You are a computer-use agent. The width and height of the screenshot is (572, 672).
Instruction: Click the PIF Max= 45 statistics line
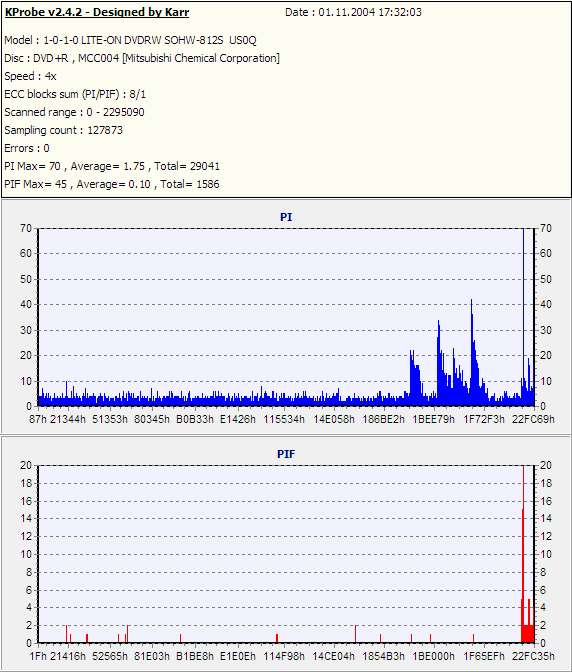(x=112, y=184)
